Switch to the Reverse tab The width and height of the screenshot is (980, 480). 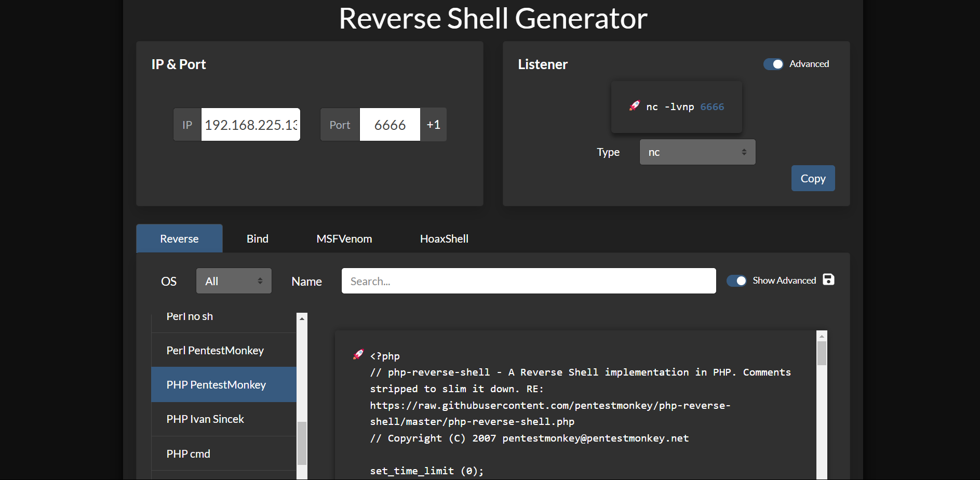tap(179, 238)
